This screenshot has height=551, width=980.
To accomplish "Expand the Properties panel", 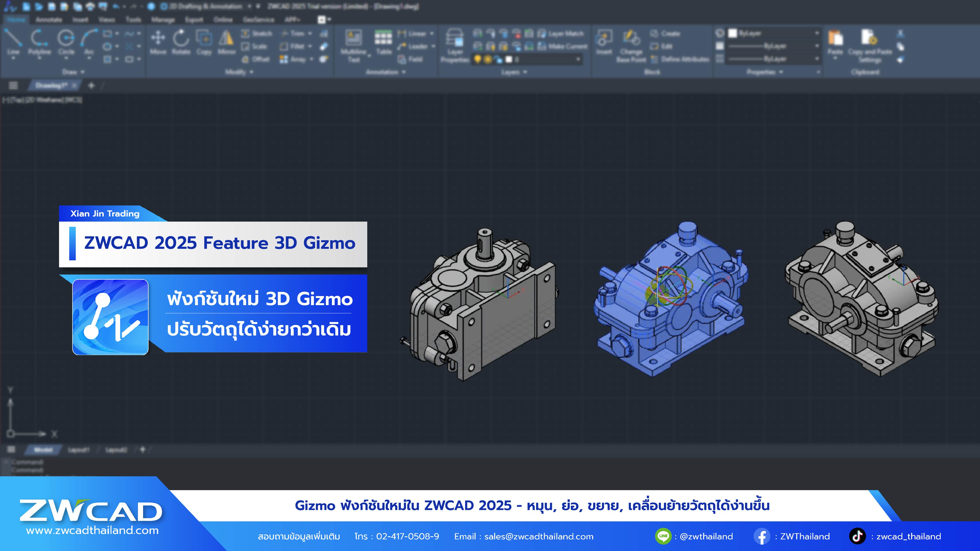I will pos(765,72).
